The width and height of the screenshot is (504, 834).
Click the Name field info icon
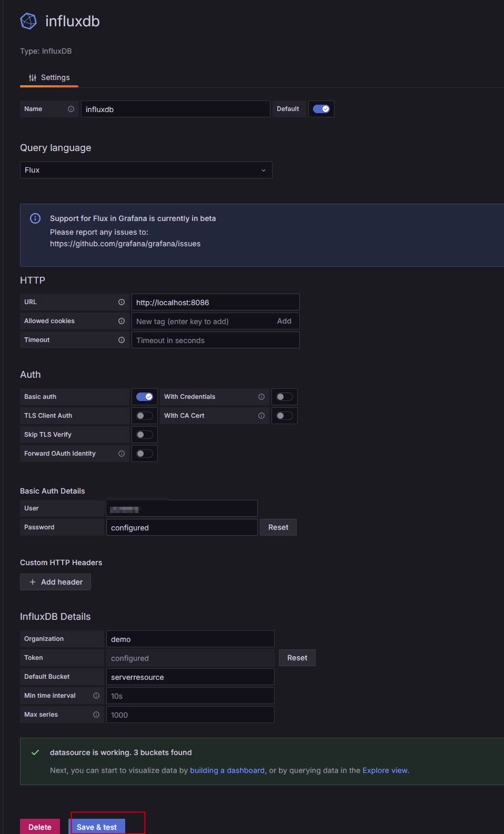click(x=71, y=109)
